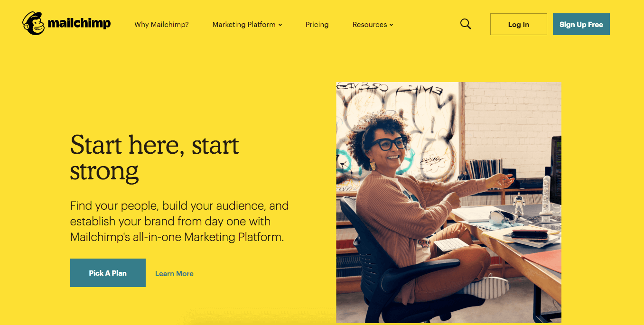This screenshot has height=325, width=644.
Task: Click the Mailchimp wordmark in the header
Action: (x=79, y=23)
